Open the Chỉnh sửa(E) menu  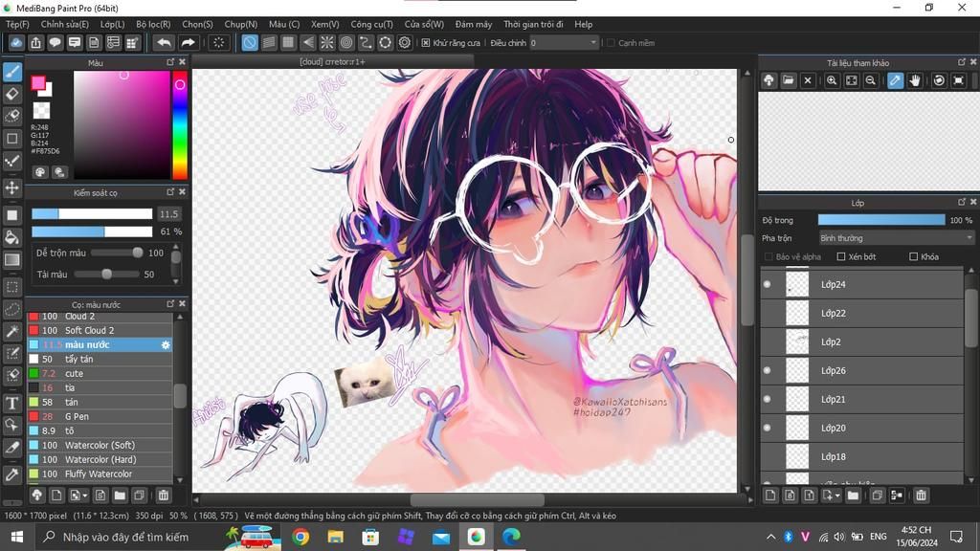pos(65,24)
